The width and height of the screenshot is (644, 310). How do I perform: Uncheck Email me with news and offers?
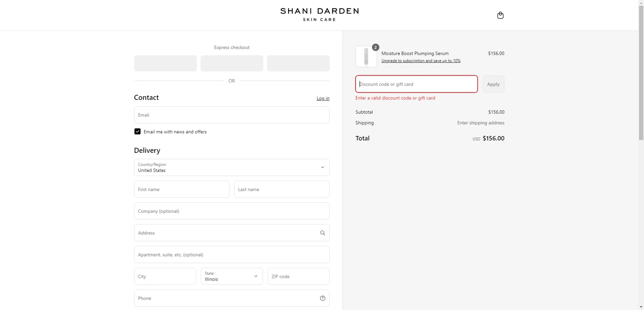137,132
